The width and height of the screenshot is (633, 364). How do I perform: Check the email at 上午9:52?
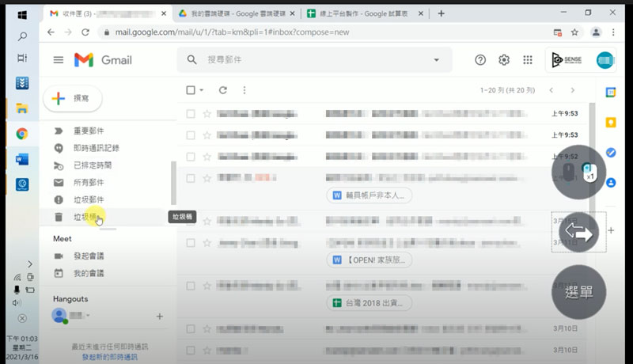[191, 157]
